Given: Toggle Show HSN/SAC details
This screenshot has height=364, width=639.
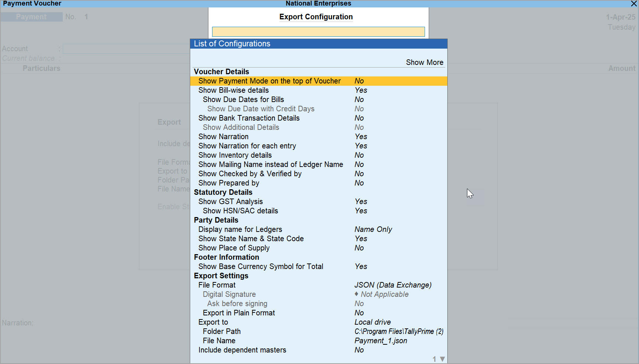Looking at the screenshot, I should tap(240, 211).
